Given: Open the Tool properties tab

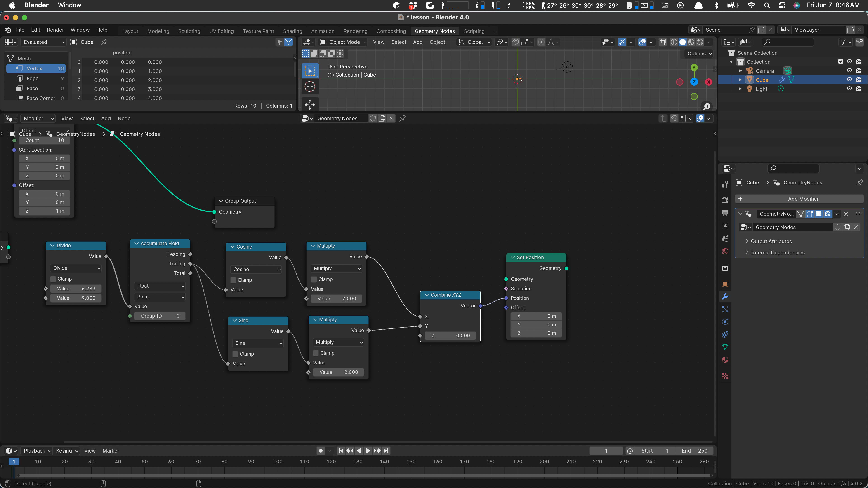Looking at the screenshot, I should point(725,184).
